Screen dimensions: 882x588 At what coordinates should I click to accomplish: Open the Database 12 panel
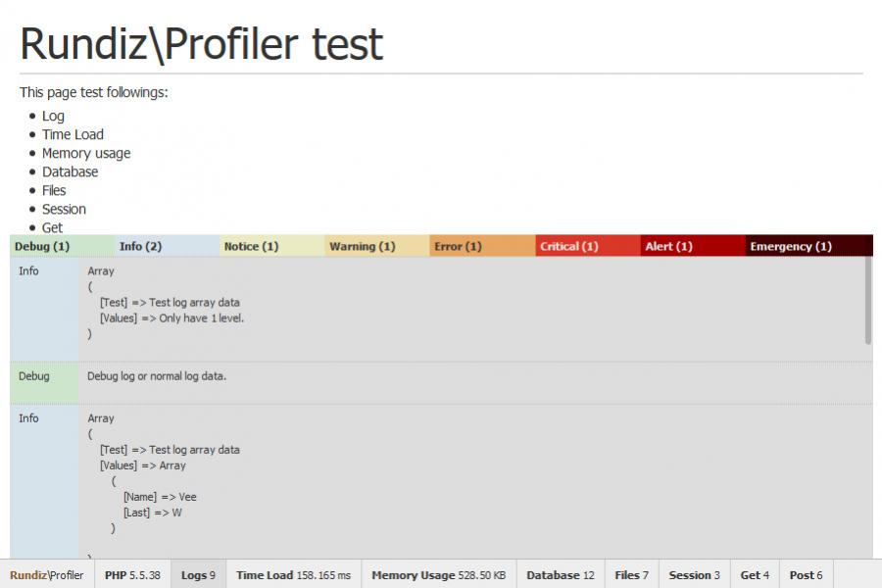tap(561, 574)
